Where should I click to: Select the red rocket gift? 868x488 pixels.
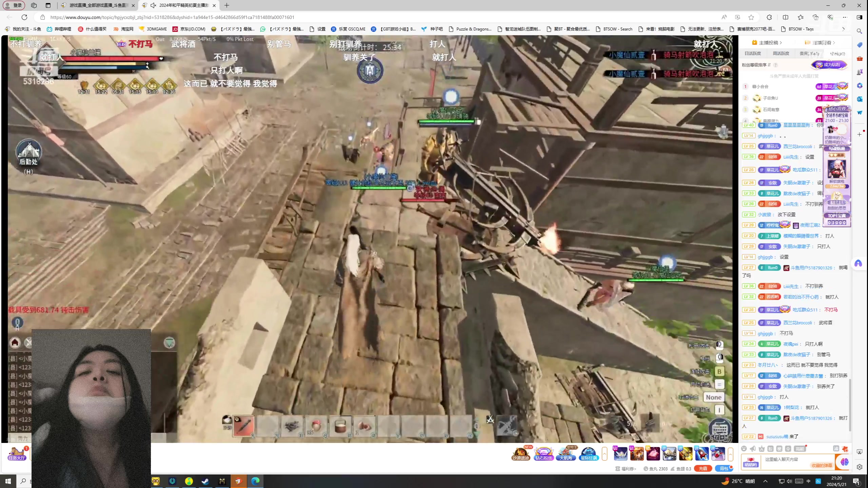click(x=702, y=454)
